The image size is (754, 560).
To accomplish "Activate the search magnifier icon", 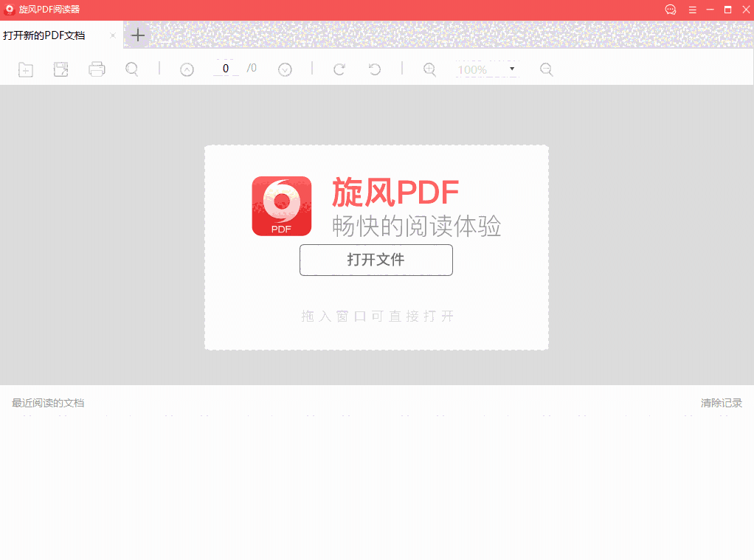I will [132, 69].
